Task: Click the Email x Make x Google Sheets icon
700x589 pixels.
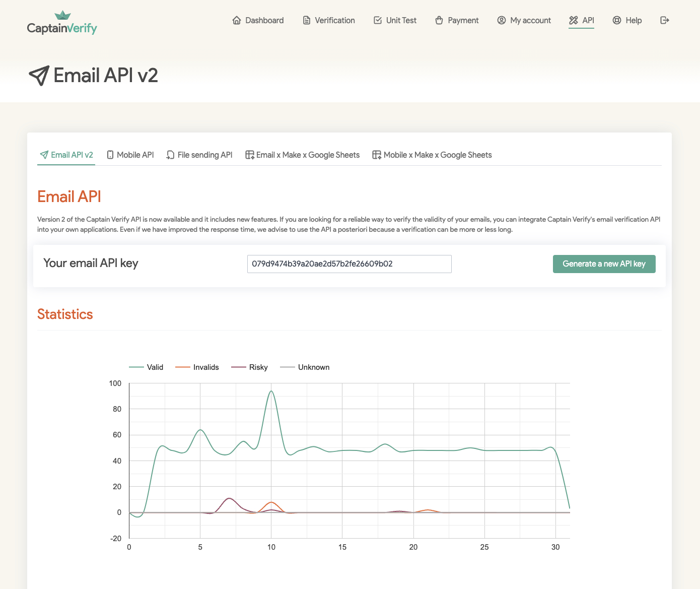Action: [250, 155]
